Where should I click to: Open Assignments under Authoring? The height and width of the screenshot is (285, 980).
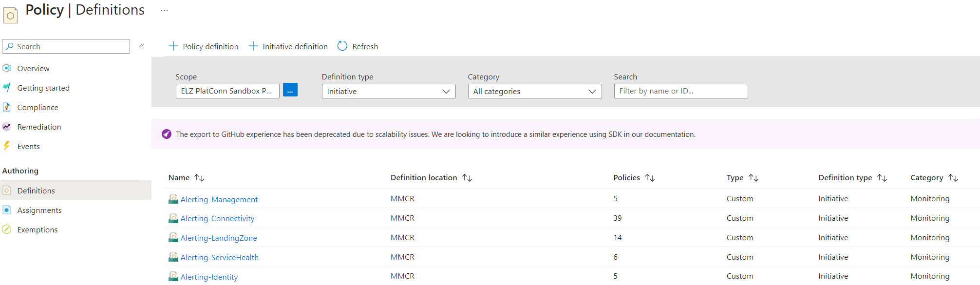click(x=39, y=210)
